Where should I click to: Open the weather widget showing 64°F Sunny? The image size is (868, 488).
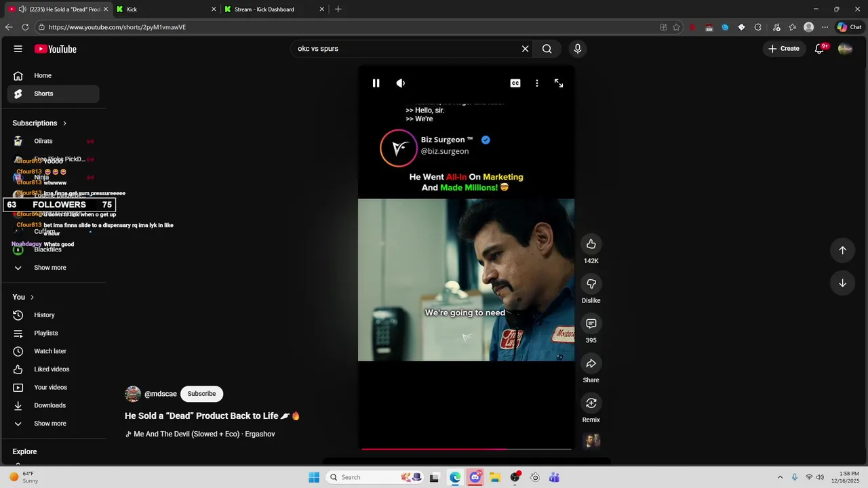pos(22,477)
